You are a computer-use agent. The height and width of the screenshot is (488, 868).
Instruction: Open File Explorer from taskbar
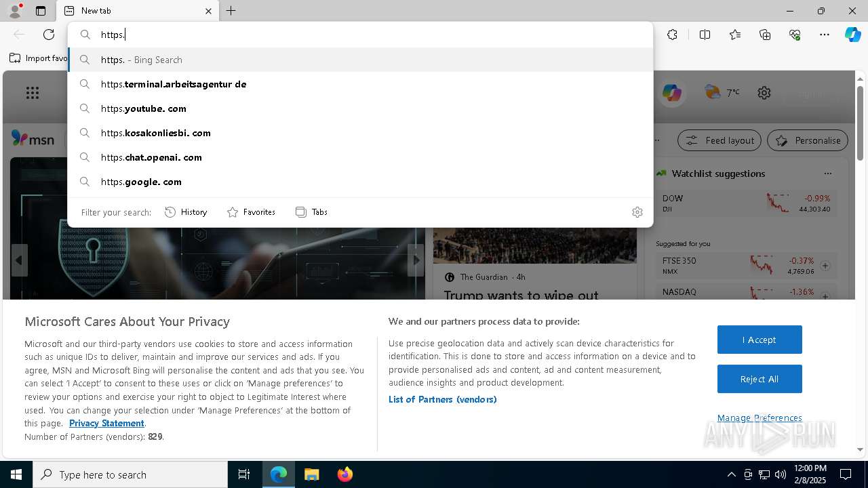(x=311, y=474)
